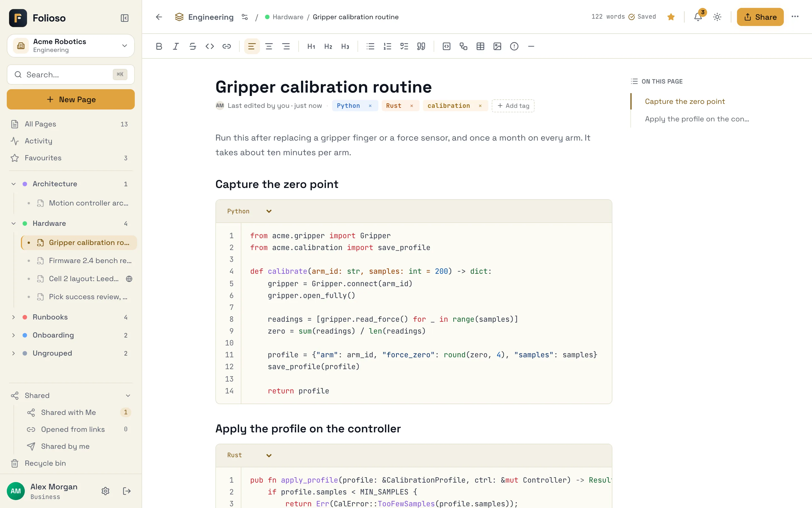Image resolution: width=812 pixels, height=508 pixels.
Task: Expand the Ungrouped folder
Action: (x=14, y=353)
